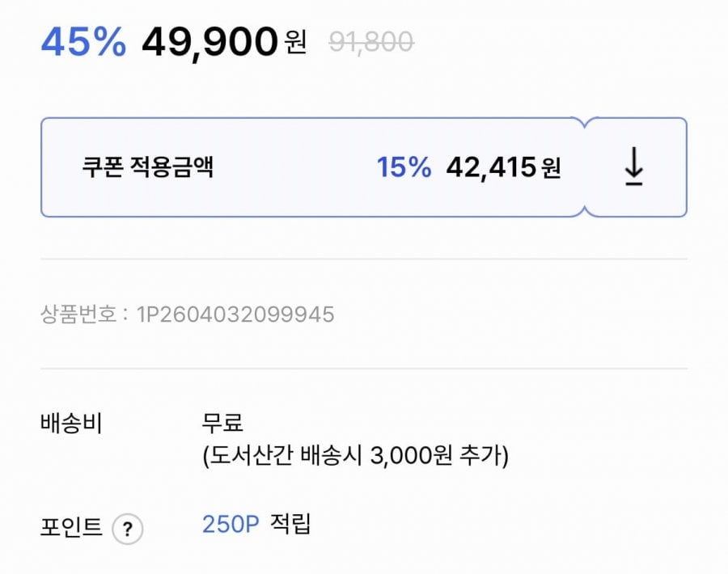
Task: Click the 도서산간 배송시 3,000원 추가 note
Action: [356, 457]
